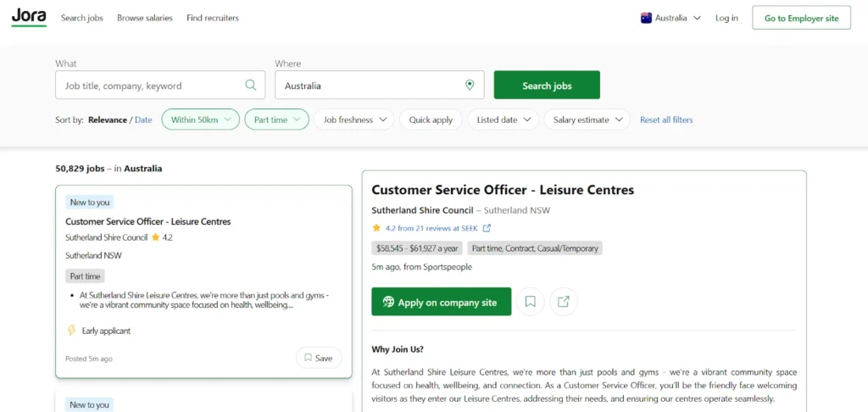Click the Where location input field

pyautogui.click(x=379, y=85)
